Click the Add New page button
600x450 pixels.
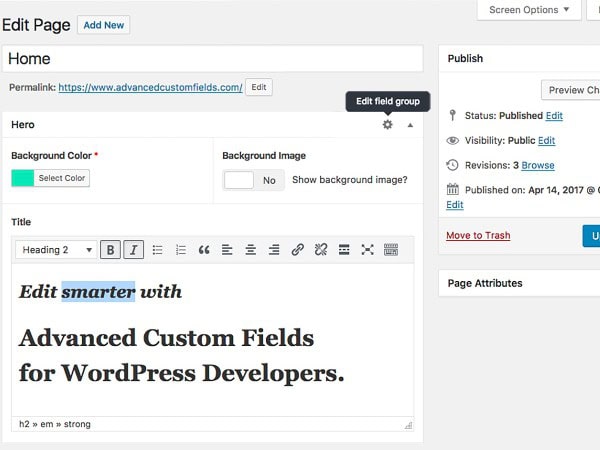click(x=104, y=24)
